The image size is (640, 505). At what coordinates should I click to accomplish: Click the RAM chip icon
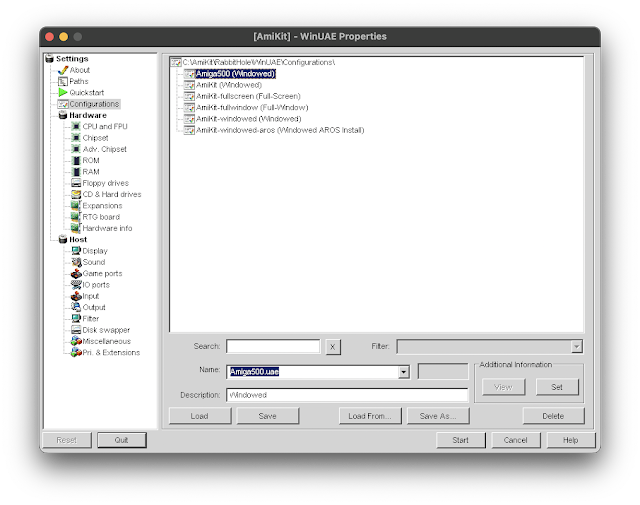pyautogui.click(x=76, y=172)
